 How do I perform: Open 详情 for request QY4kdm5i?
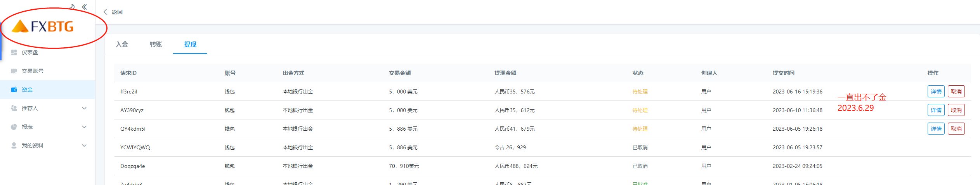(x=936, y=129)
